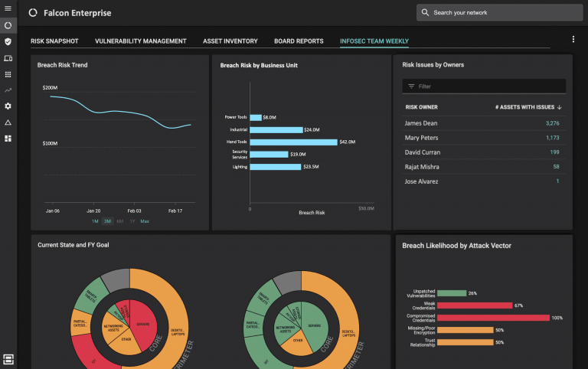Click the Filter field in Risk Issues
The height and width of the screenshot is (369, 588).
tap(484, 87)
